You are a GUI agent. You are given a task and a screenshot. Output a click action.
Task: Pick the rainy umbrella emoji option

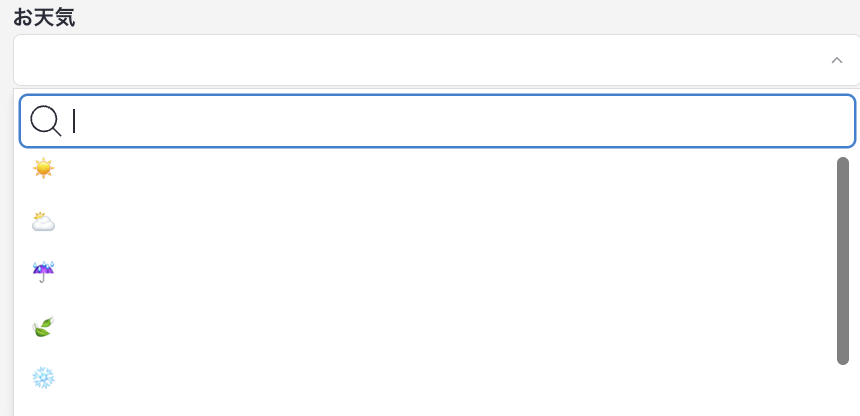(43, 273)
